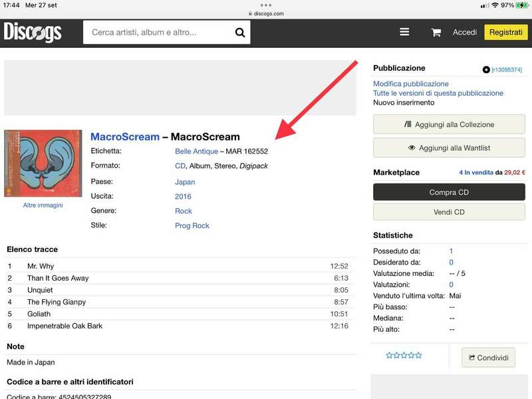The image size is (532, 399).
Task: Click the Accedi login link
Action: click(465, 33)
